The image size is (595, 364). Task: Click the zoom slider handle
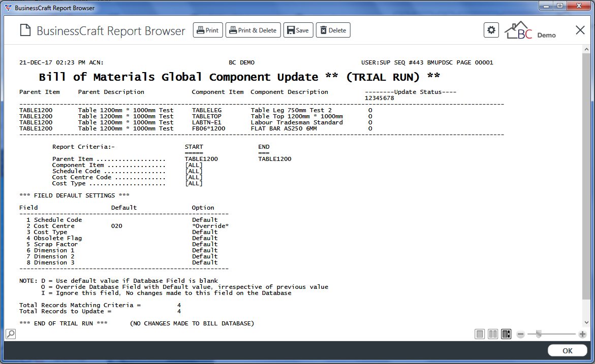click(539, 334)
